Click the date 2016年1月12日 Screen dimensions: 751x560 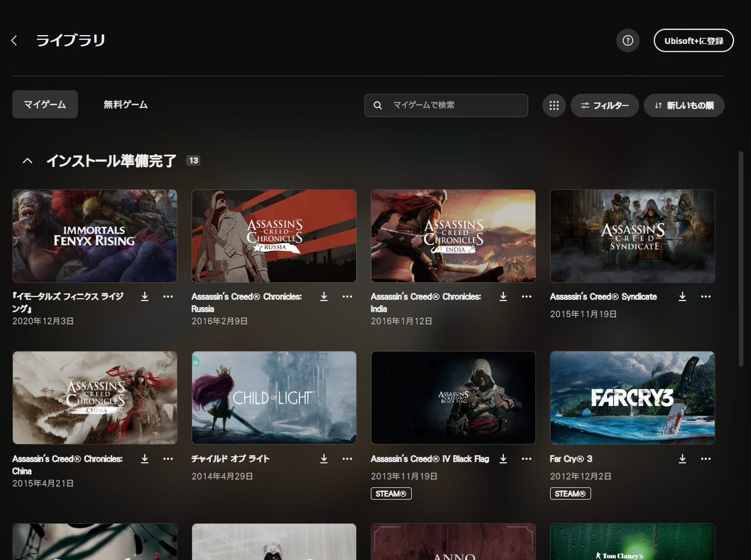tap(402, 321)
